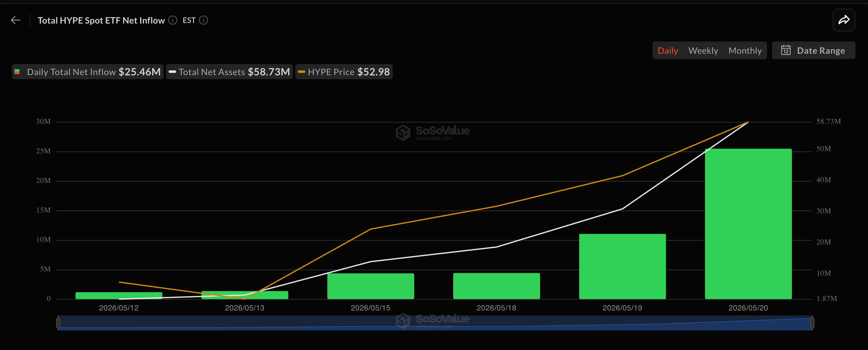Click the EST timezone label
The height and width of the screenshot is (350, 868).
click(189, 20)
